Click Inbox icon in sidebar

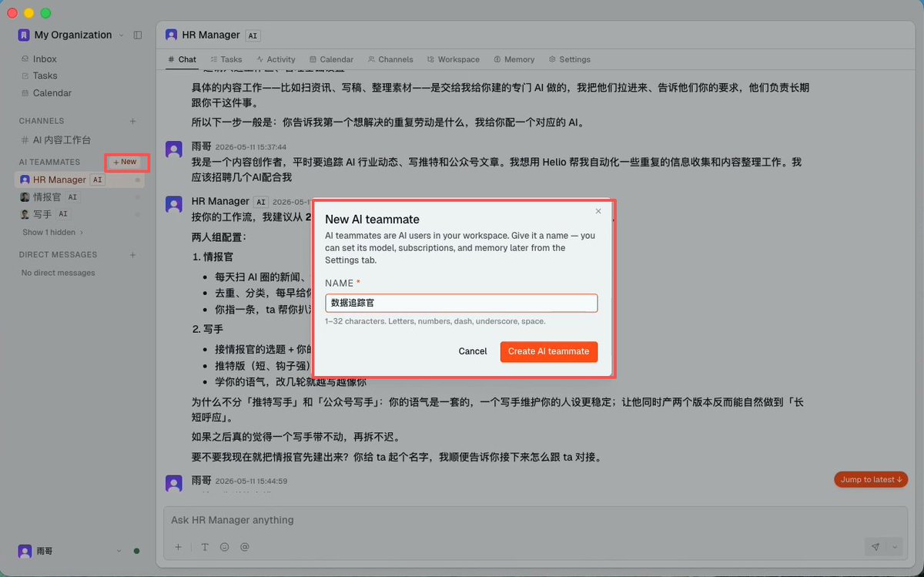coord(25,59)
